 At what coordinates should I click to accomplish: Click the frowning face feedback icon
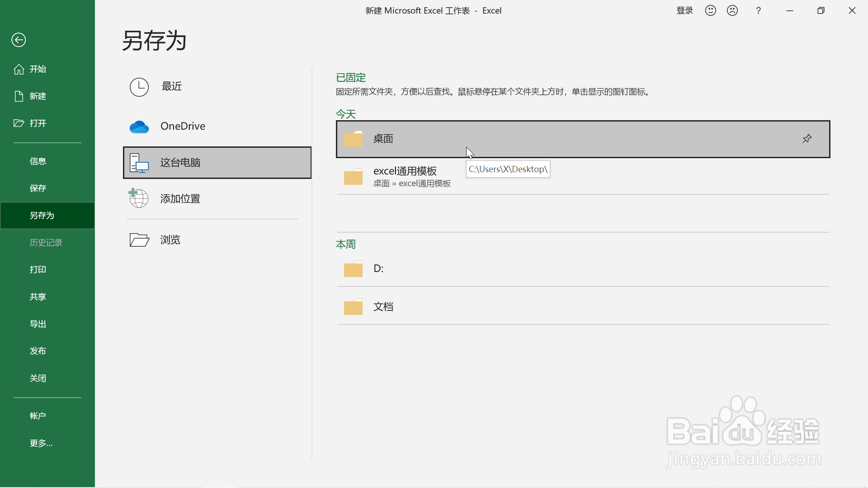(732, 10)
